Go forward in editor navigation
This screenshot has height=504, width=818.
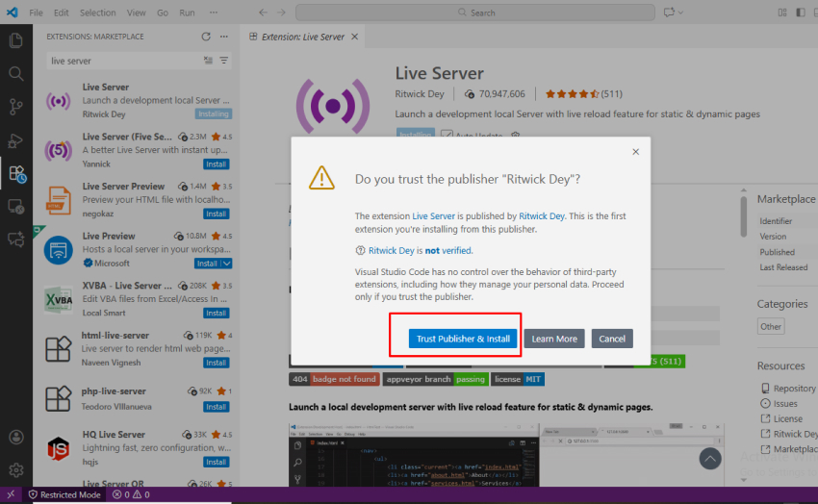click(281, 13)
